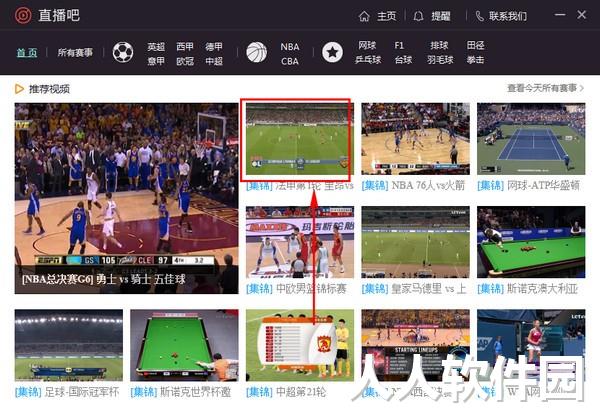Play NBA总决赛G6 勇士 vs 骑士 video
This screenshot has height=412, width=600.
[126, 198]
